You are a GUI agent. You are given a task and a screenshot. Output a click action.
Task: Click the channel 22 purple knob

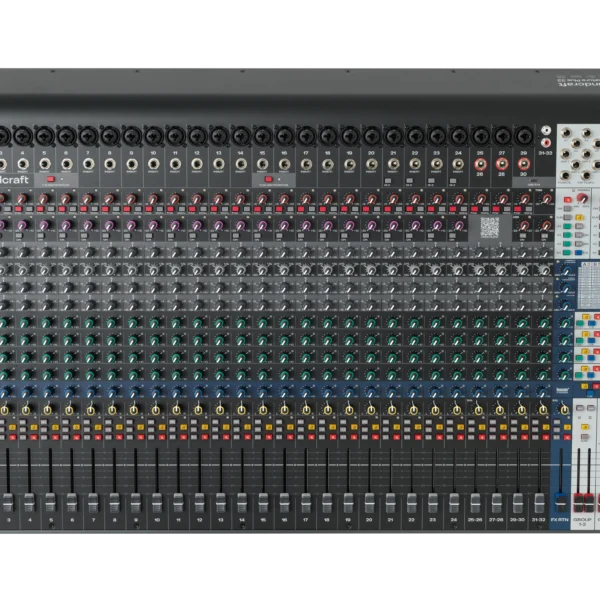click(414, 225)
